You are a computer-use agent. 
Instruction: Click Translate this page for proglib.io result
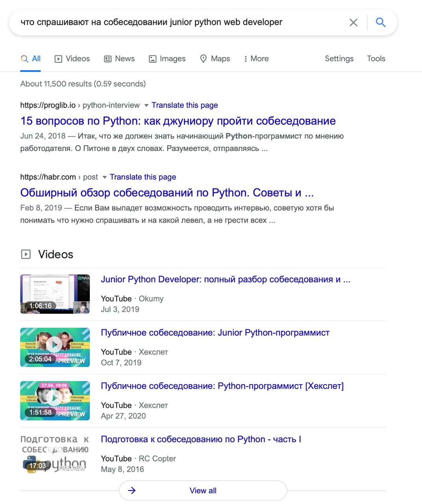pos(185,105)
